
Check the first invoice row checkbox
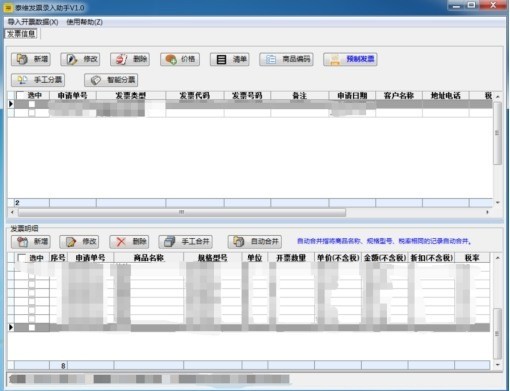(32, 104)
